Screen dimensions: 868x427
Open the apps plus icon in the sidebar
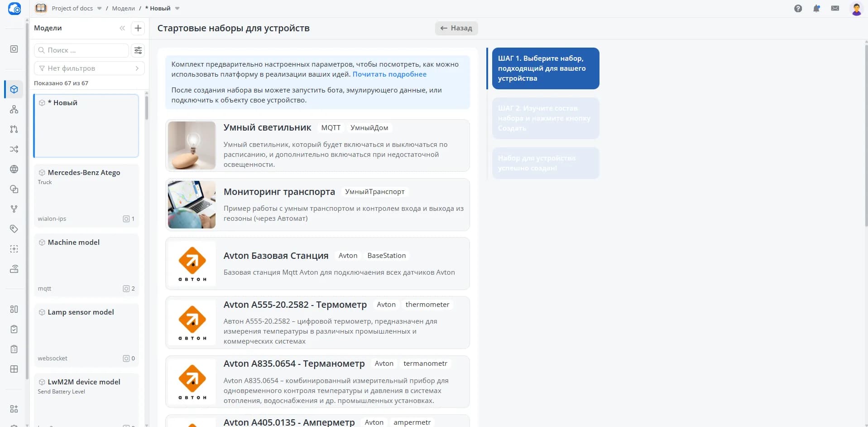click(14, 409)
